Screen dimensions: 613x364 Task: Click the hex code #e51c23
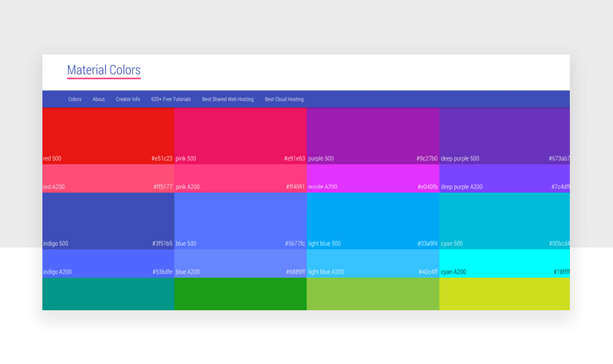pos(162,158)
